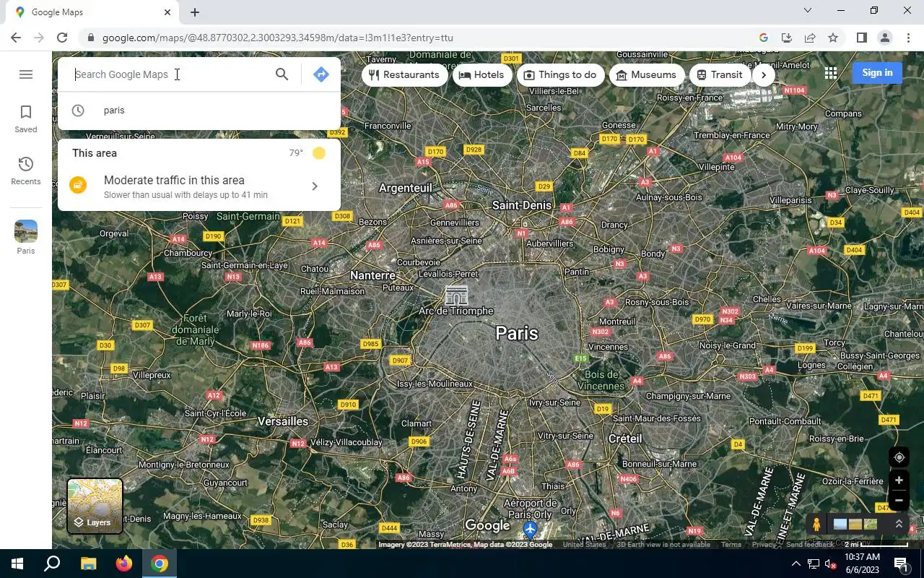Click the 79° temperature reading
This screenshot has height=578, width=924.
pos(296,153)
